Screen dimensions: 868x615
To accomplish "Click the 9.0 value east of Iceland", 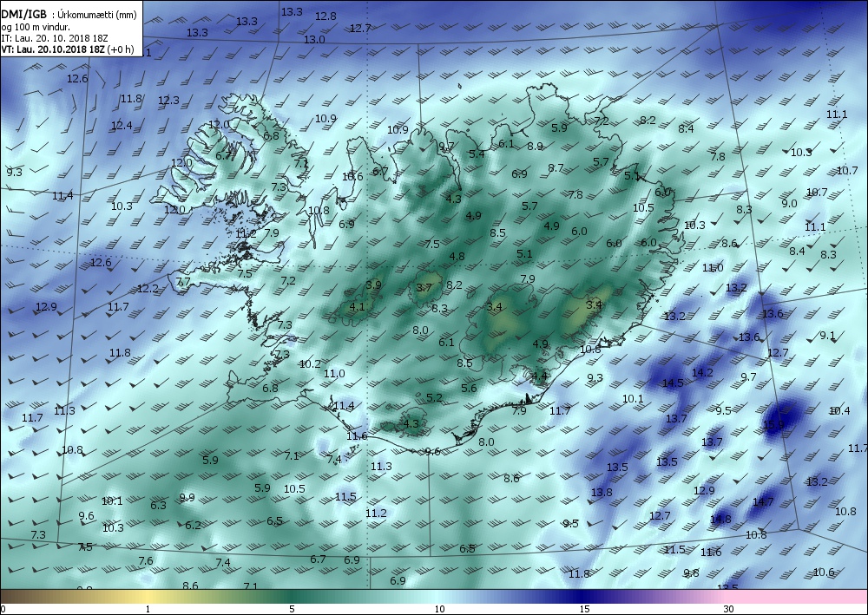I will (x=789, y=203).
